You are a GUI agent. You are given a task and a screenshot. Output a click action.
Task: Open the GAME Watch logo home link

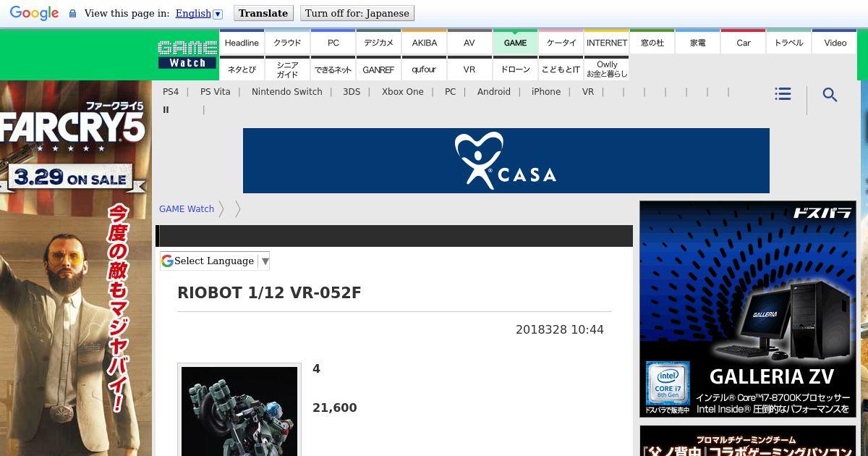tap(187, 54)
